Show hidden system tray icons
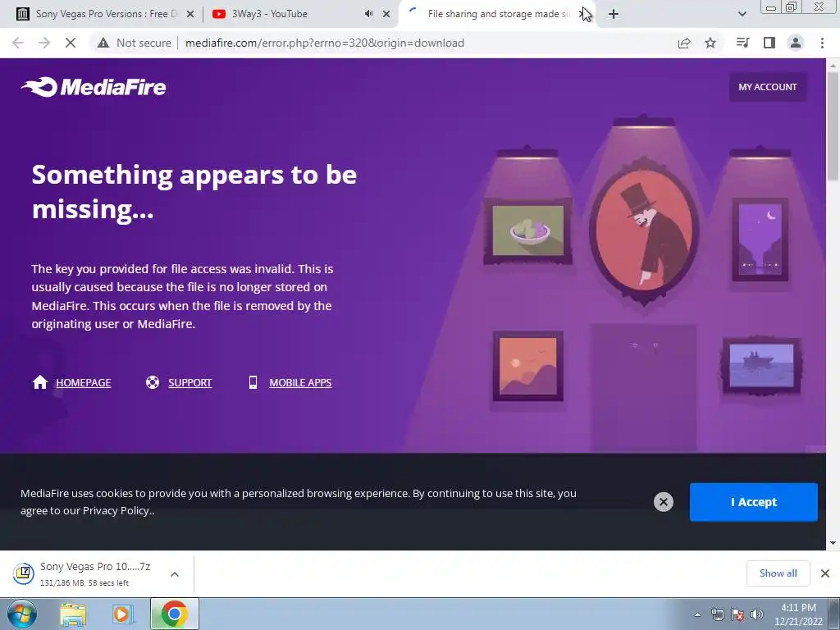 (697, 614)
